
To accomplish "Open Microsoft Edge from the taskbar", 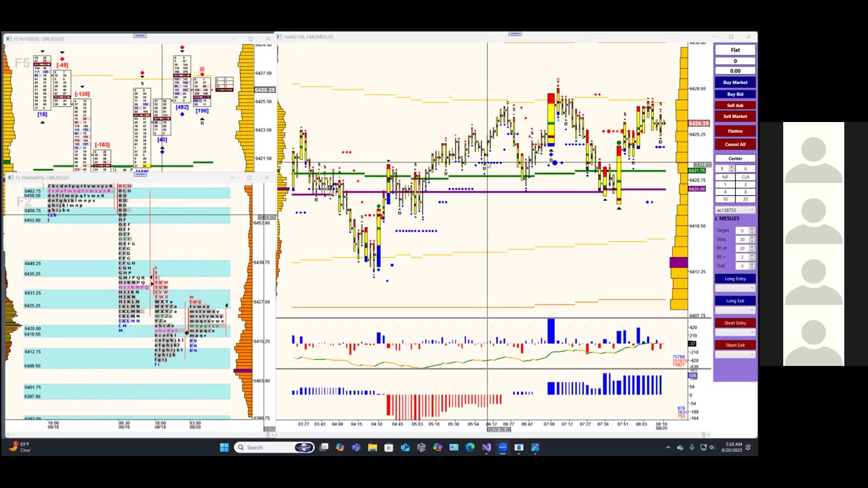I will [470, 447].
